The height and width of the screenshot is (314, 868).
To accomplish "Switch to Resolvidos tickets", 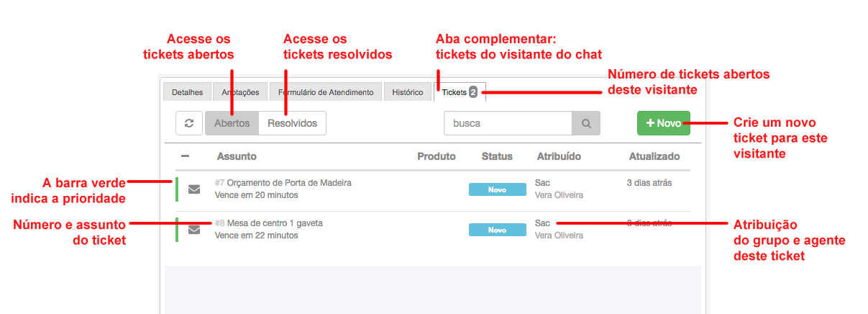I will coord(293,123).
